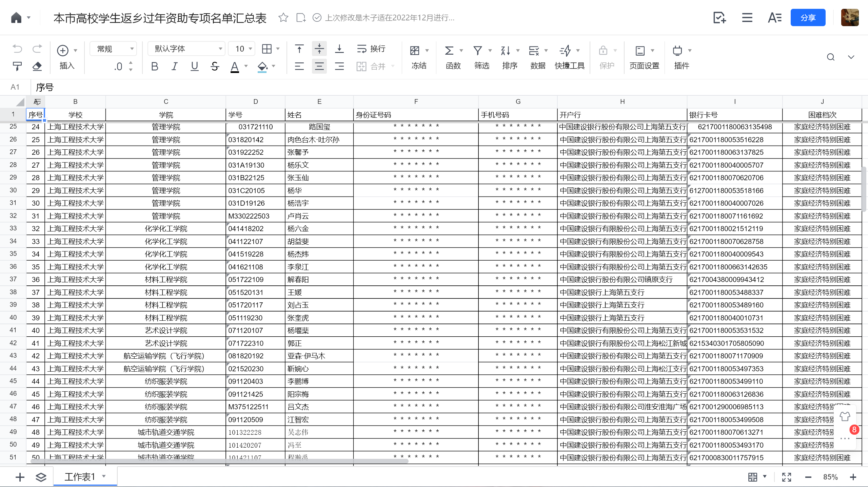The height and width of the screenshot is (487, 868).
Task: Open 页面设置 page setup icon
Action: click(640, 51)
